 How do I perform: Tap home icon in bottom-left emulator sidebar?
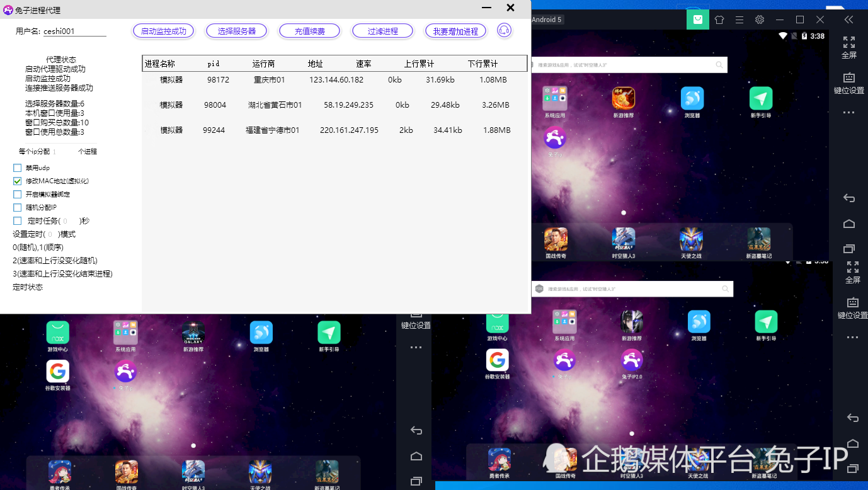click(416, 456)
